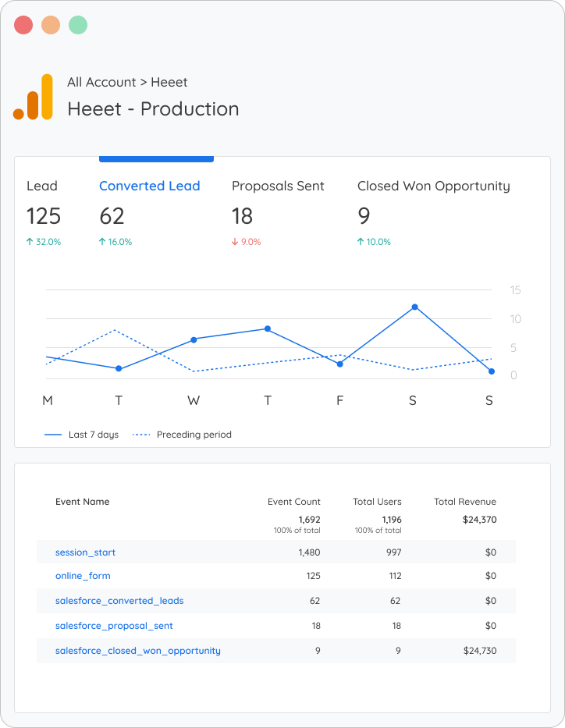The image size is (565, 728).
Task: Click the dotted line legend icon
Action: (x=141, y=435)
